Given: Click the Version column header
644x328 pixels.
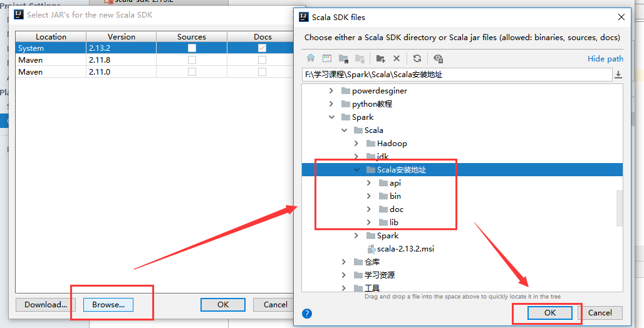Looking at the screenshot, I should 121,36.
